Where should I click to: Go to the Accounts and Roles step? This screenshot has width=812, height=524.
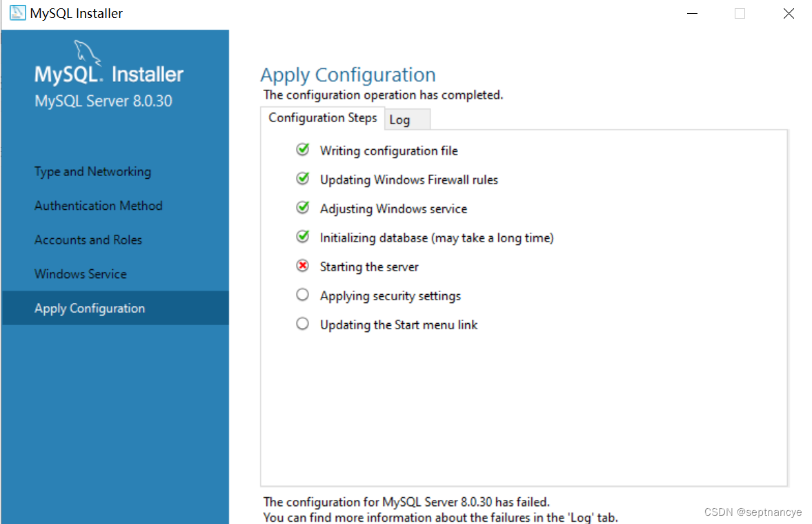(x=88, y=240)
